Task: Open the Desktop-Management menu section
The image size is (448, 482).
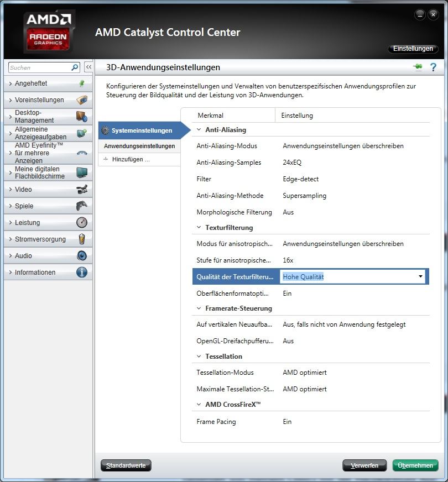Action: coord(48,117)
